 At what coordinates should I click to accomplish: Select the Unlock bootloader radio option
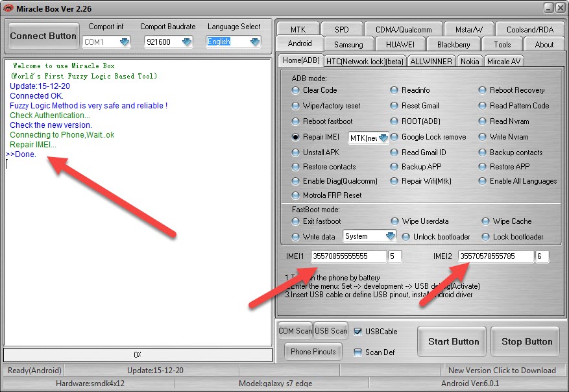pos(406,237)
